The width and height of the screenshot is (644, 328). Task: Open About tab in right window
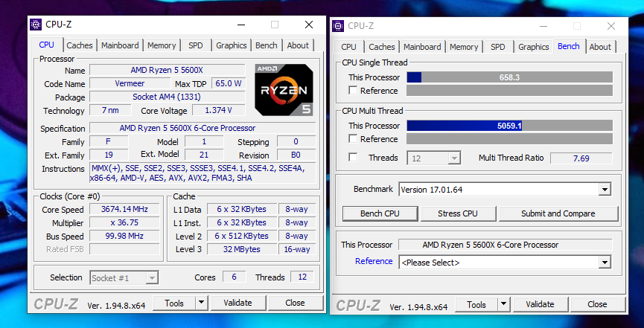tap(600, 47)
